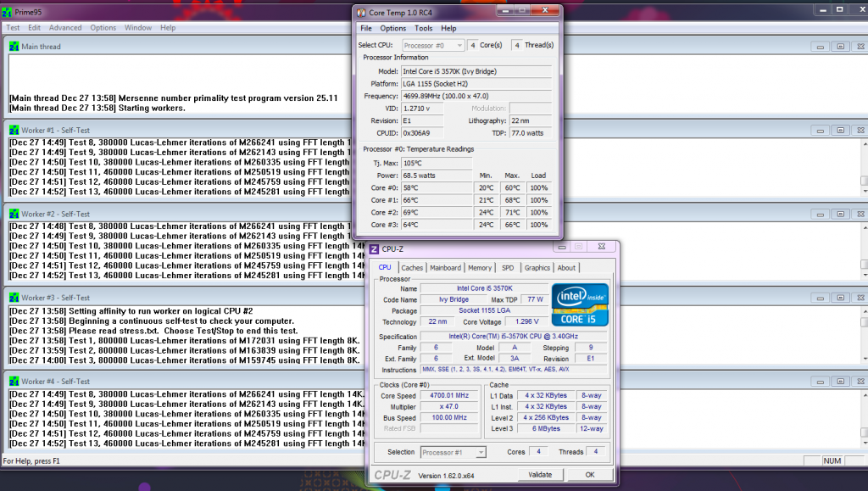This screenshot has height=491, width=868.
Task: Click the Worker #4 scrollbar down arrow
Action: pyautogui.click(x=865, y=444)
